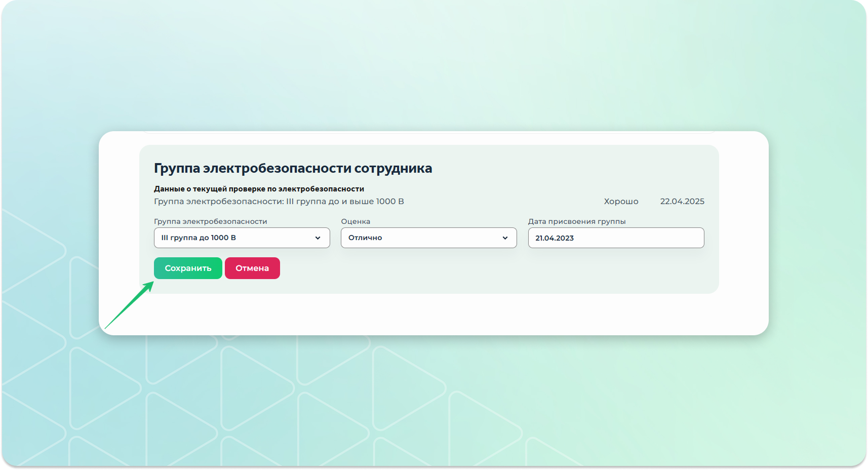Viewport: 868px width, 470px height.
Task: Click heading Группа электробезопасности сотрудника
Action: [293, 168]
